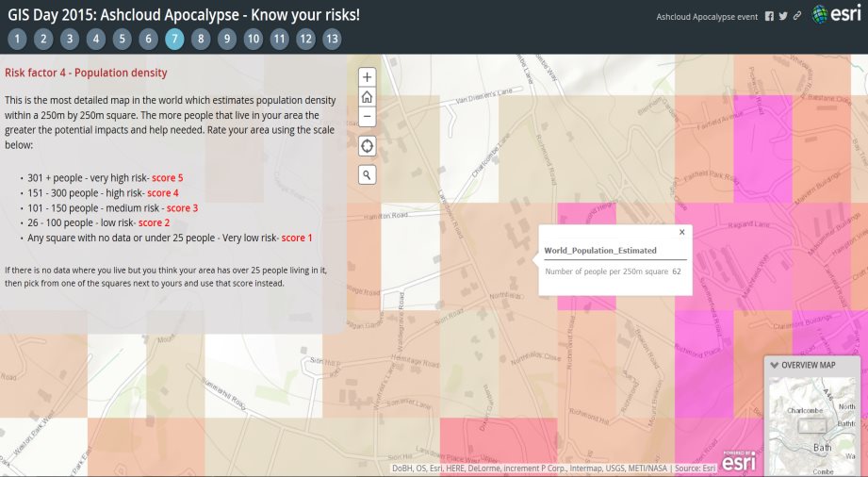Image resolution: width=868 pixels, height=477 pixels.
Task: Zoom in on the map
Action: click(x=367, y=76)
